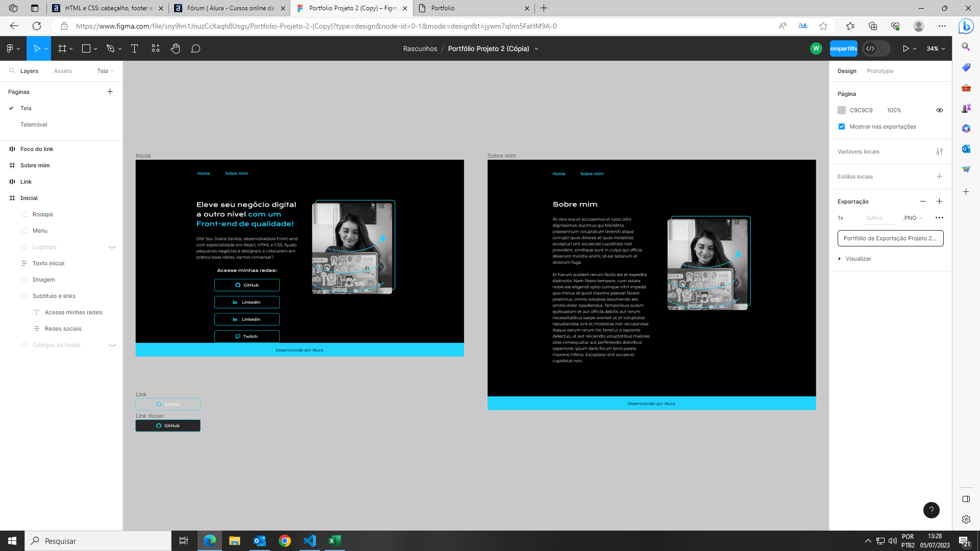980x551 pixels.
Task: Select the Design tab
Action: click(846, 70)
